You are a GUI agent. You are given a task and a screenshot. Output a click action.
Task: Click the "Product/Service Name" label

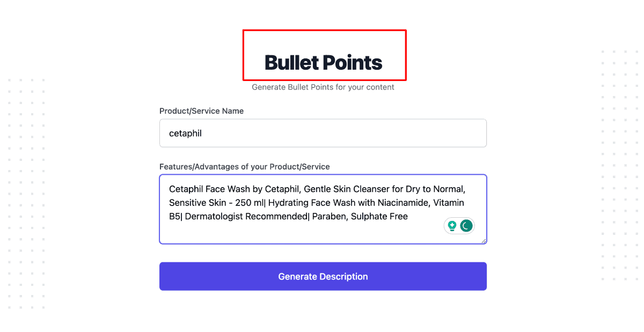coord(201,111)
